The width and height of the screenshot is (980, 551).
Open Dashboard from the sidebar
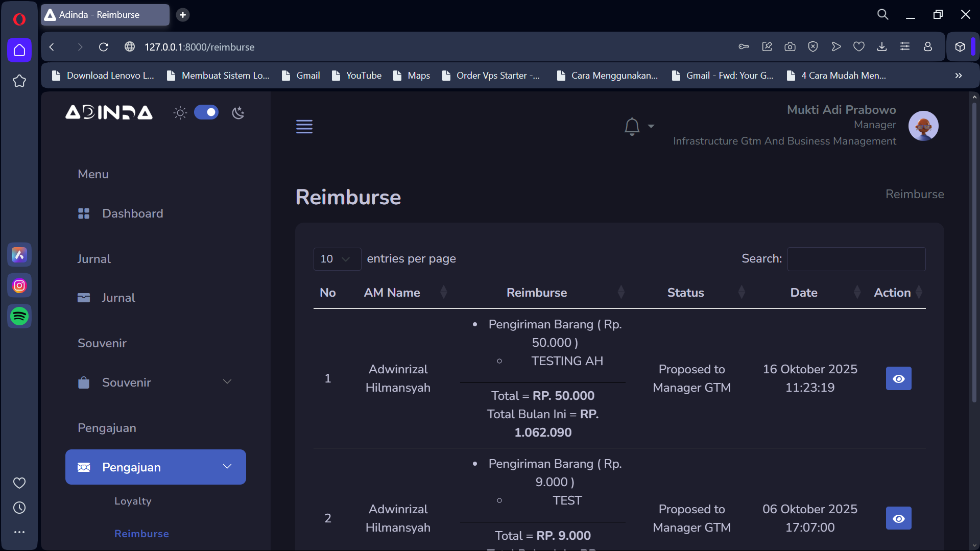tap(132, 213)
